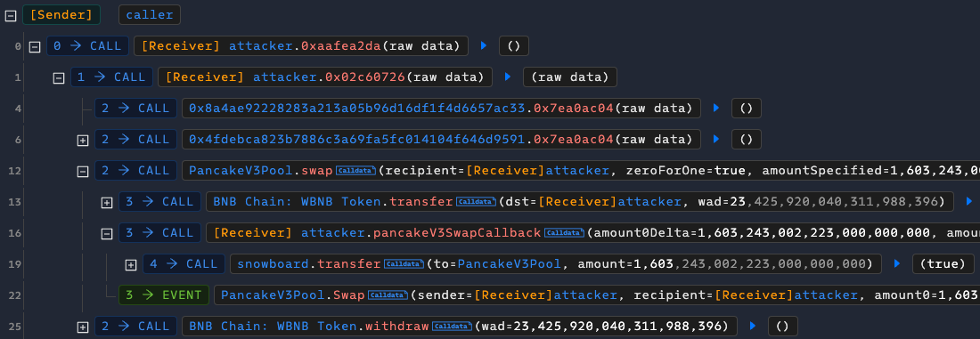Collapse the 0 → CALL attacker.0xaafea2da row
980x339 pixels.
coord(35,46)
